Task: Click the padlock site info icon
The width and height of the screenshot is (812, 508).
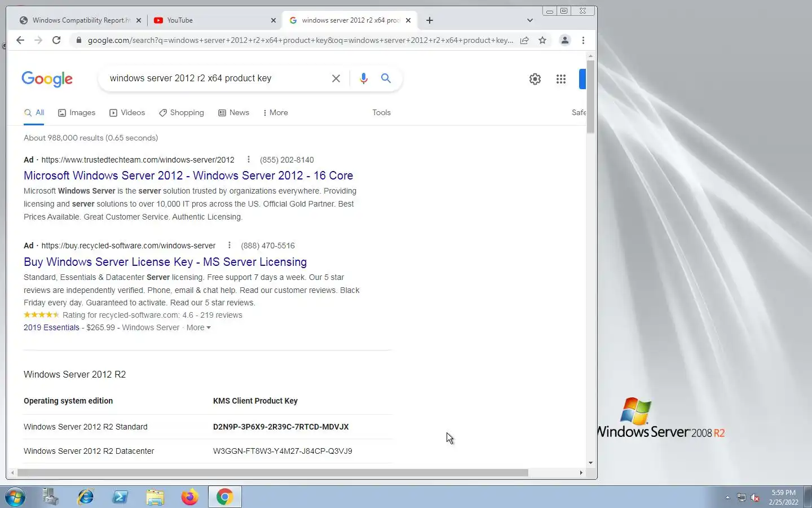Action: coord(79,40)
